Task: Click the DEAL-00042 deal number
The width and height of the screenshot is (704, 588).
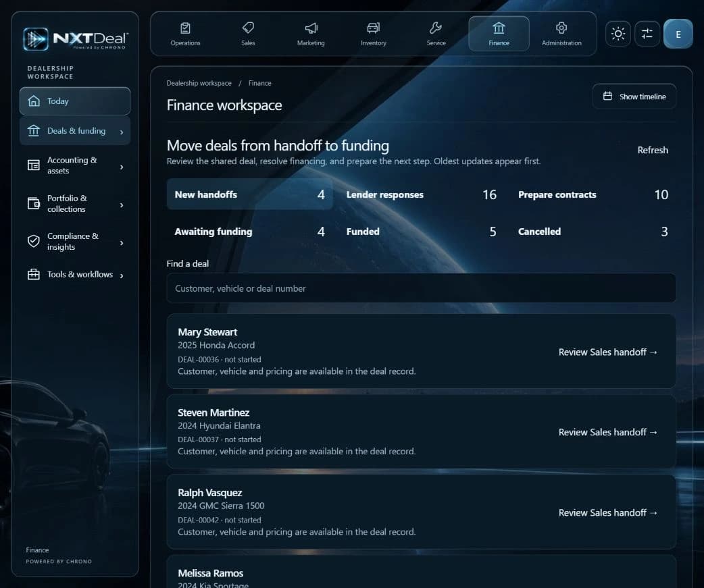Action: click(x=198, y=520)
